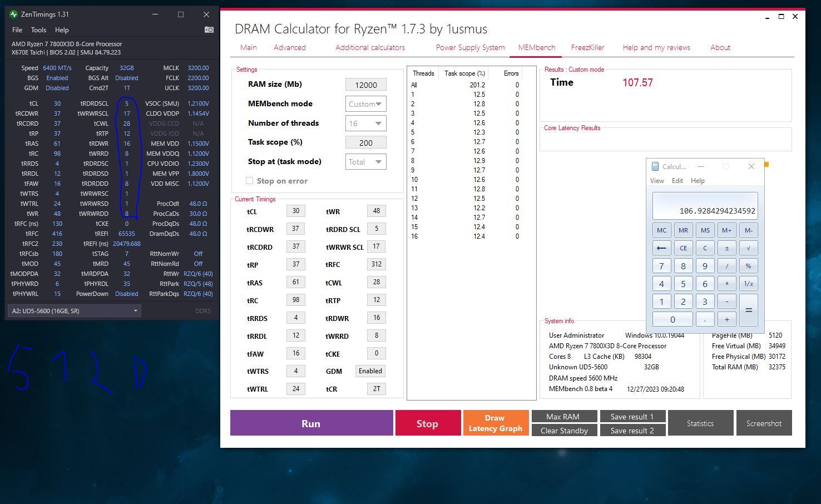Screen dimensions: 821x504
Task: Click the Calculator multiply key
Action: click(x=726, y=284)
